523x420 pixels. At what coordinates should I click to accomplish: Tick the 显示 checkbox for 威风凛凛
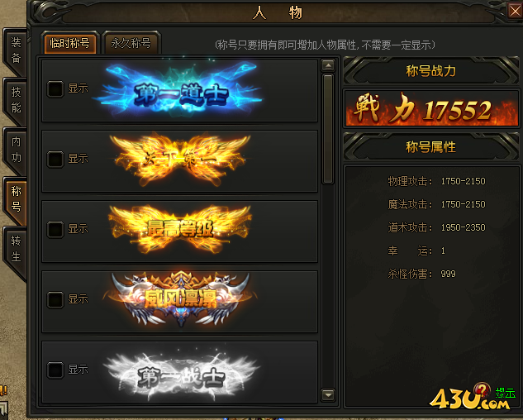click(55, 299)
